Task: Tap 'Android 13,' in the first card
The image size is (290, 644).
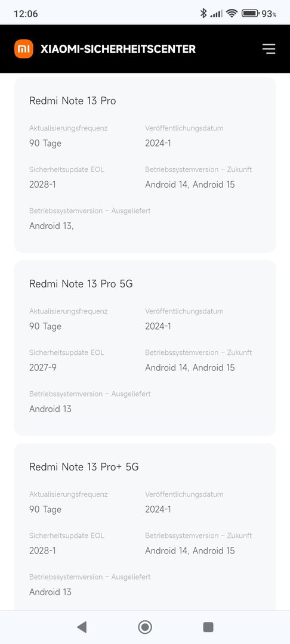Action: 51,226
